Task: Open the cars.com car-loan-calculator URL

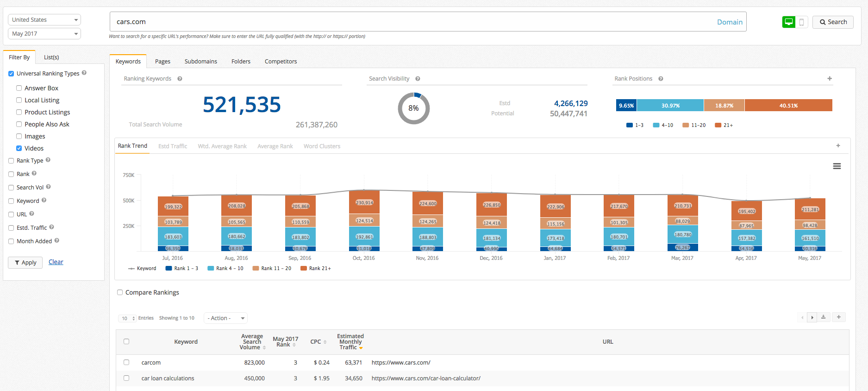Action: (426, 378)
